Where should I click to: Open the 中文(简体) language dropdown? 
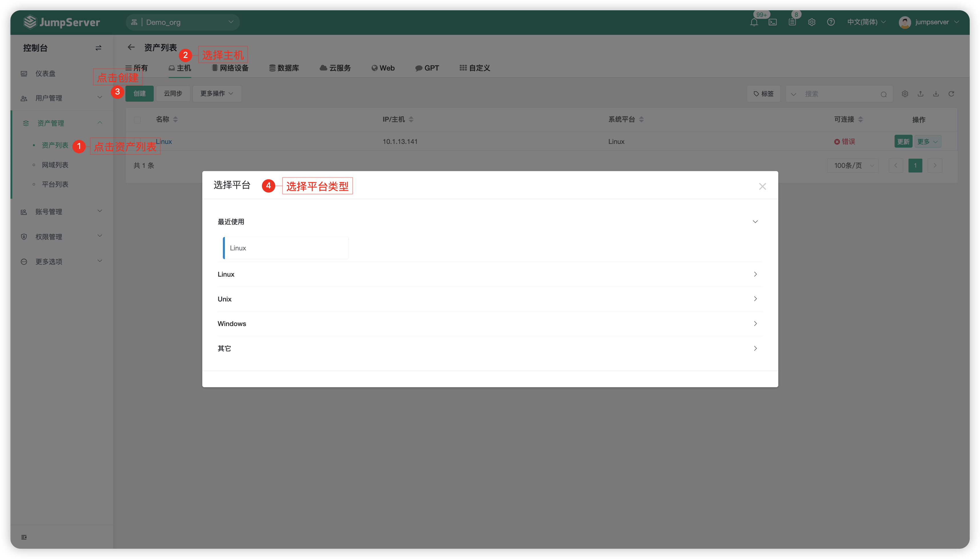866,22
